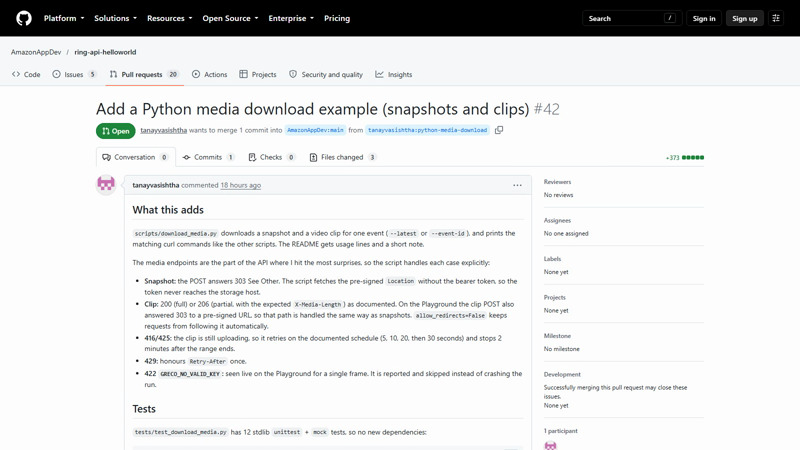The image size is (800, 450).
Task: Click the 'What this adds' heading
Action: pos(168,210)
